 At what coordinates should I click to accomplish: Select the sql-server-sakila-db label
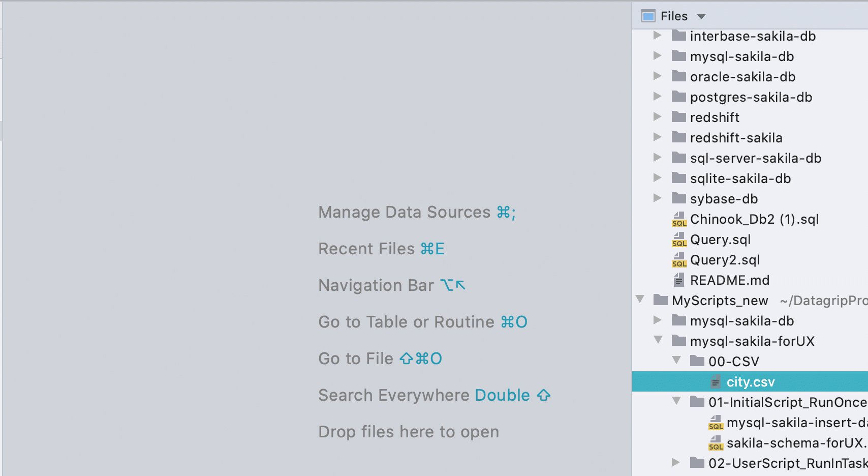click(756, 158)
